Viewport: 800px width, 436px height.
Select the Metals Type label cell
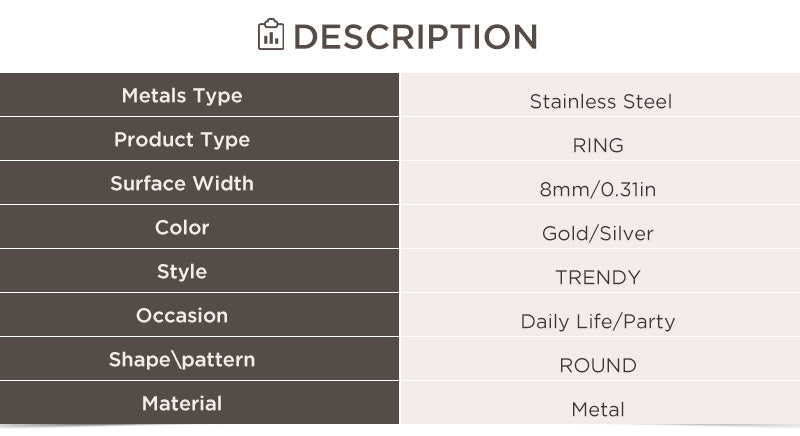tap(199, 95)
